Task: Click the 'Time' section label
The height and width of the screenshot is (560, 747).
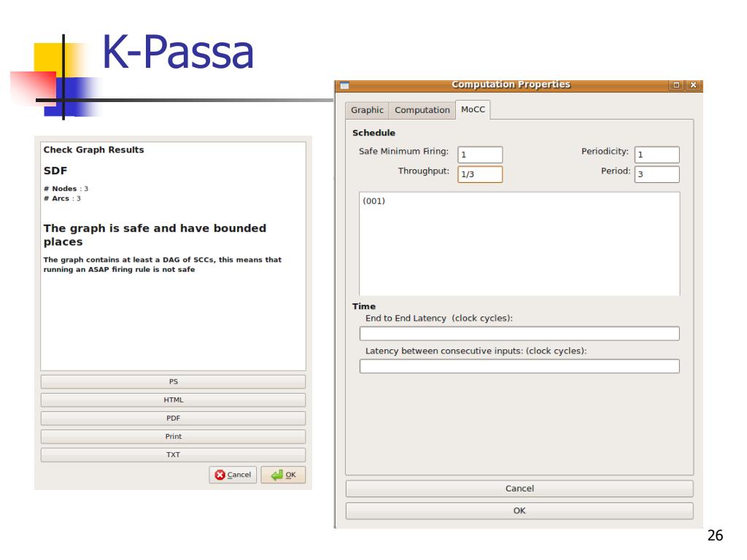Action: (364, 306)
